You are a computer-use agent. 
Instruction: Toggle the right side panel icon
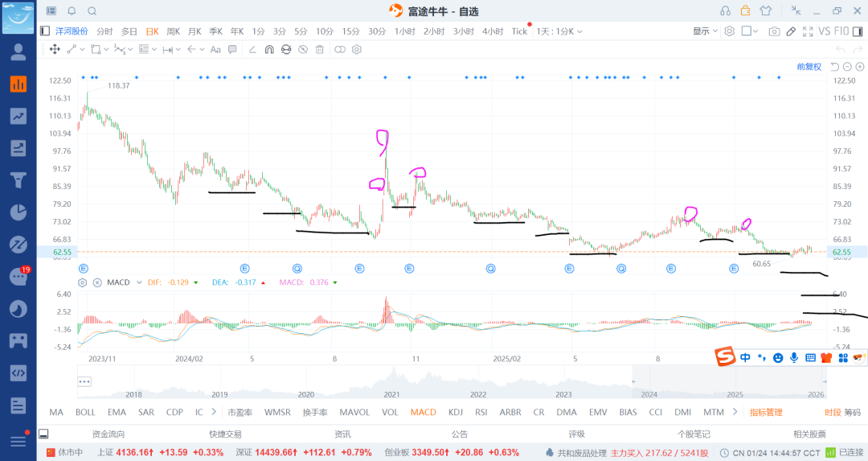(858, 31)
